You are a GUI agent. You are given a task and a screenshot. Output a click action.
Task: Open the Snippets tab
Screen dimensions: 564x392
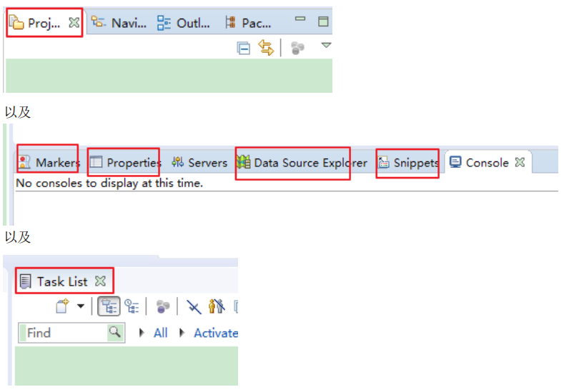[408, 162]
